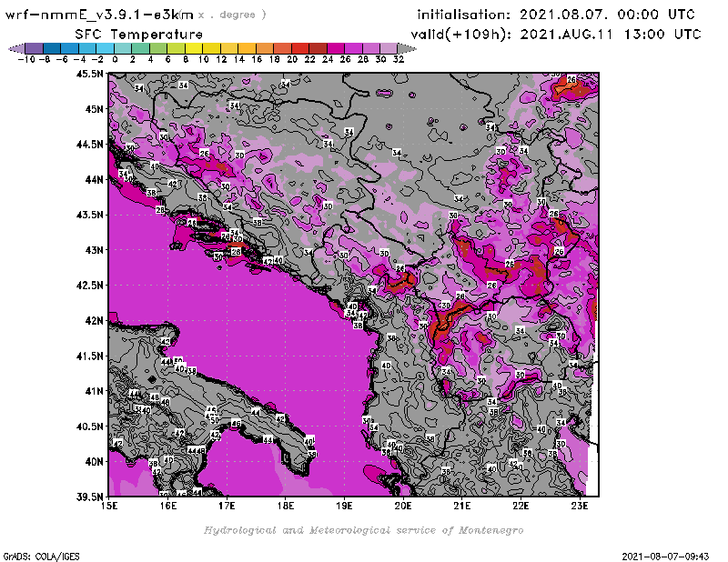
Task: Pick the orange swatch between 16 and 18
Action: (x=264, y=48)
